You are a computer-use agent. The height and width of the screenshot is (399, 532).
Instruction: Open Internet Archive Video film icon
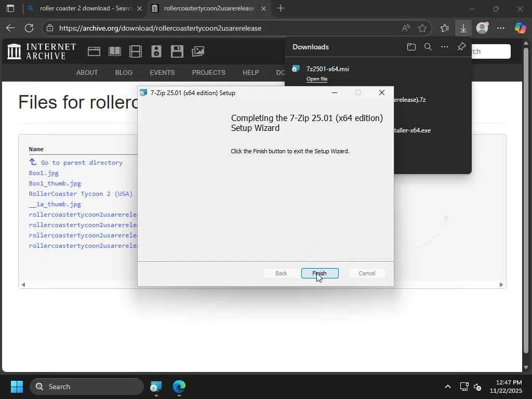pos(136,51)
